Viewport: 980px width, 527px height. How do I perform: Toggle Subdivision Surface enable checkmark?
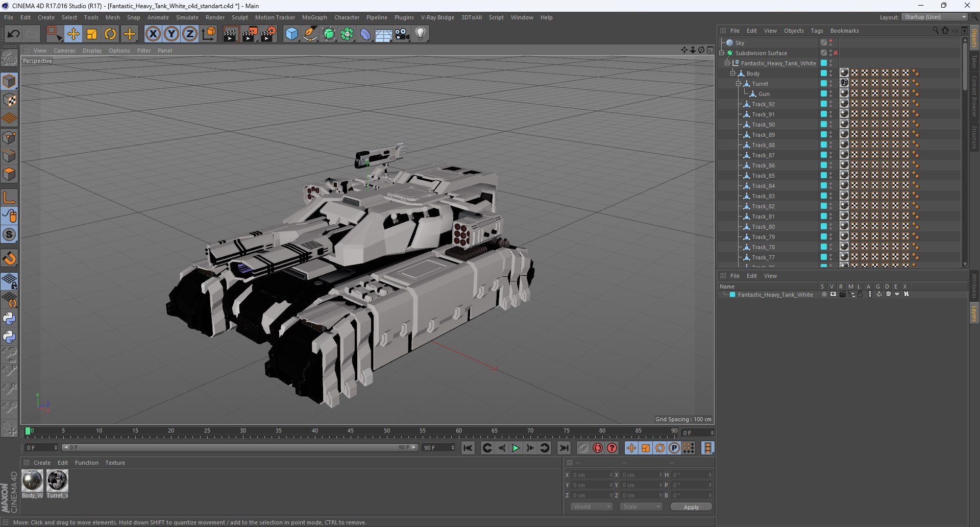click(x=836, y=53)
